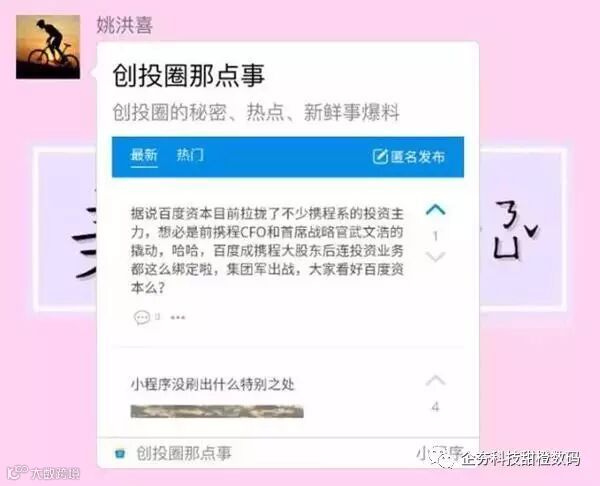This screenshot has height=486, width=600.
Task: Switch to the 最新 tab
Action: [144, 155]
